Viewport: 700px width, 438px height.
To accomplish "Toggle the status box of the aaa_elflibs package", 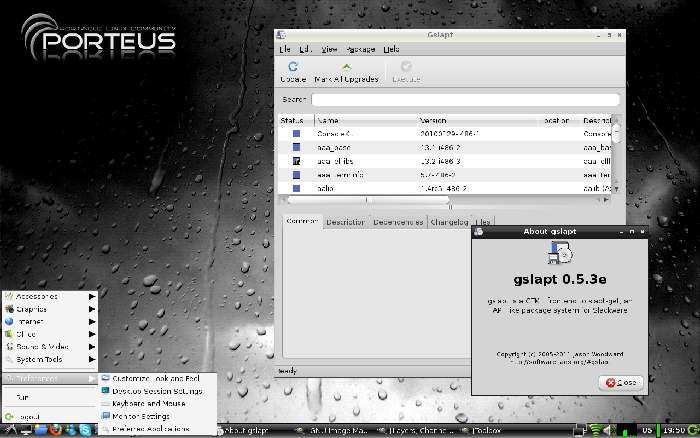I will click(x=297, y=161).
